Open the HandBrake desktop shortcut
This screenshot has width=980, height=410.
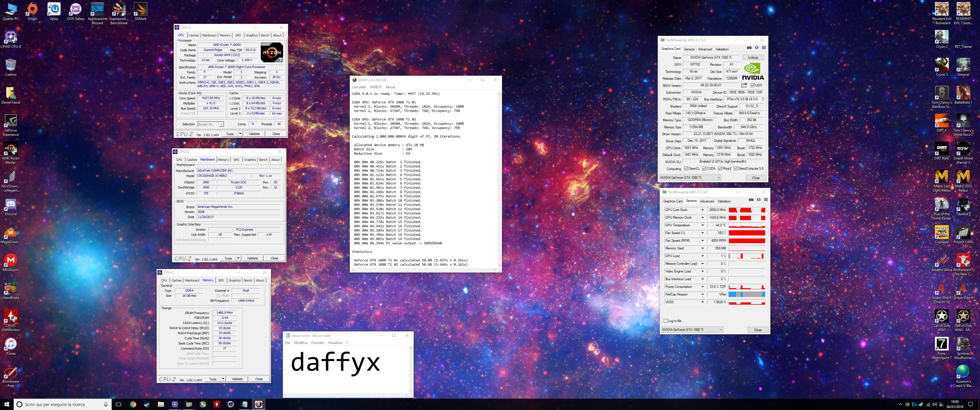point(11,291)
